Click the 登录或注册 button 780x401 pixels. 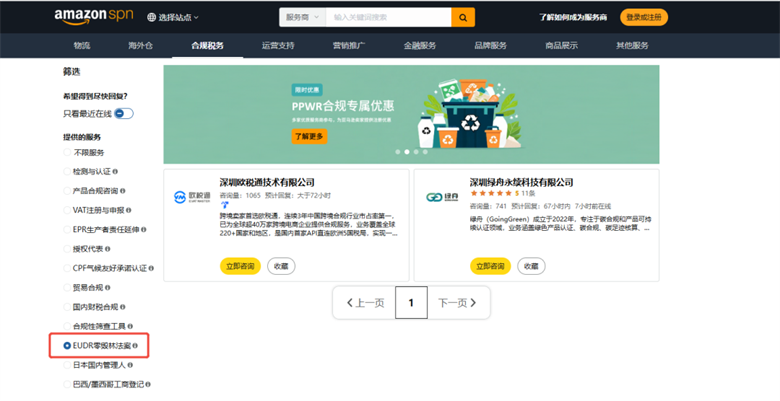coord(644,17)
